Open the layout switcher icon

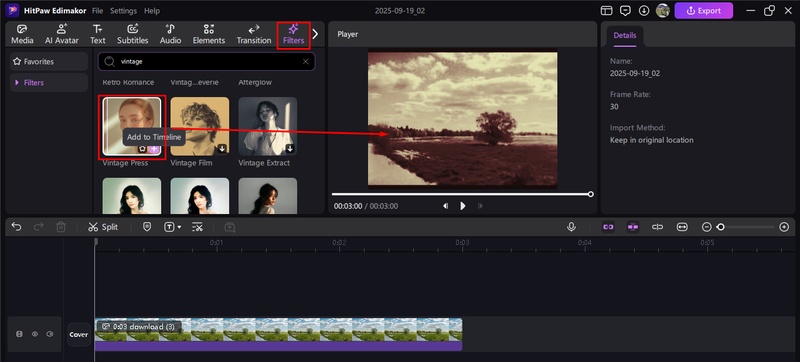606,11
